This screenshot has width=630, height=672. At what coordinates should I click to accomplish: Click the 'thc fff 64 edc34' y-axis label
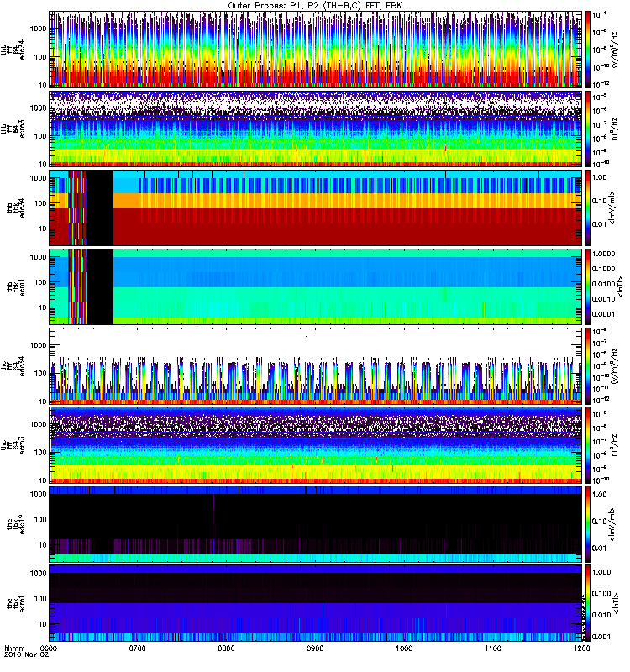pyautogui.click(x=13, y=366)
